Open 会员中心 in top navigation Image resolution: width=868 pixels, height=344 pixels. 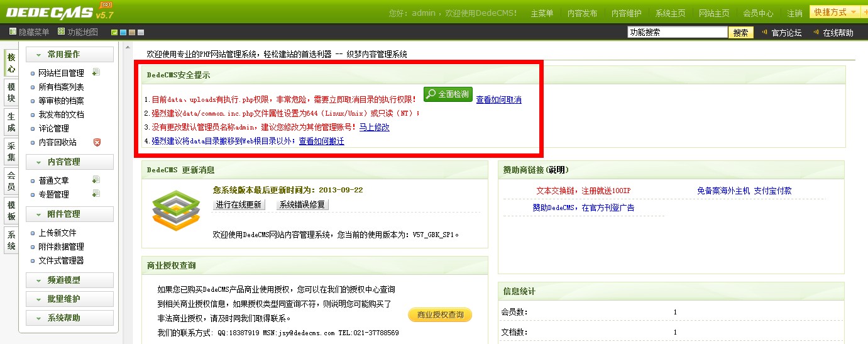coord(758,13)
